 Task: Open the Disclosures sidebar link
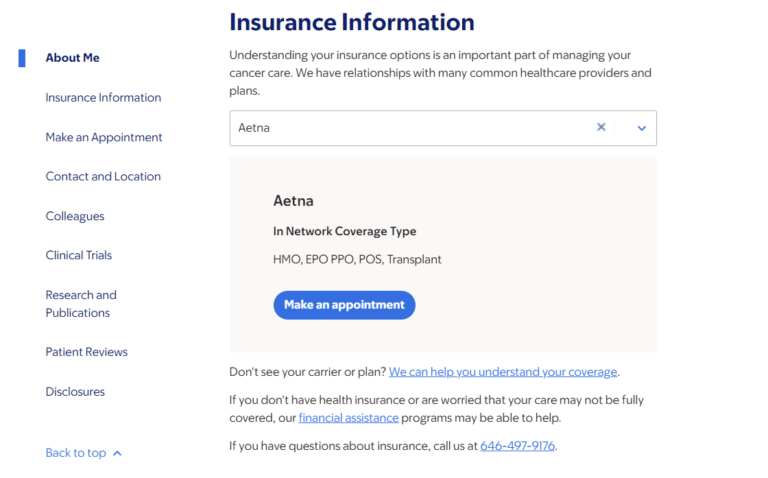pos(75,392)
